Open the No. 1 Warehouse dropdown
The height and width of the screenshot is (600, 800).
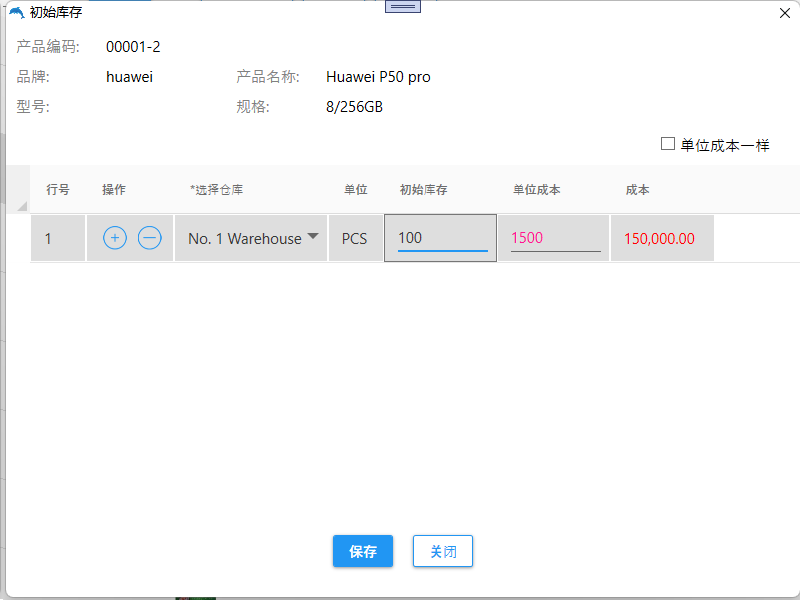point(245,239)
